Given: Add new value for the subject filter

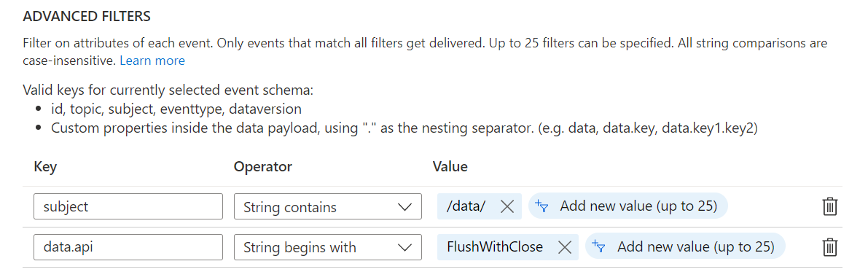Looking at the screenshot, I should (x=627, y=206).
